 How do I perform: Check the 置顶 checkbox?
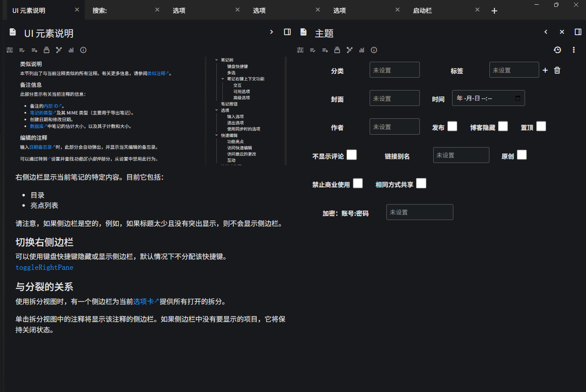tap(541, 127)
